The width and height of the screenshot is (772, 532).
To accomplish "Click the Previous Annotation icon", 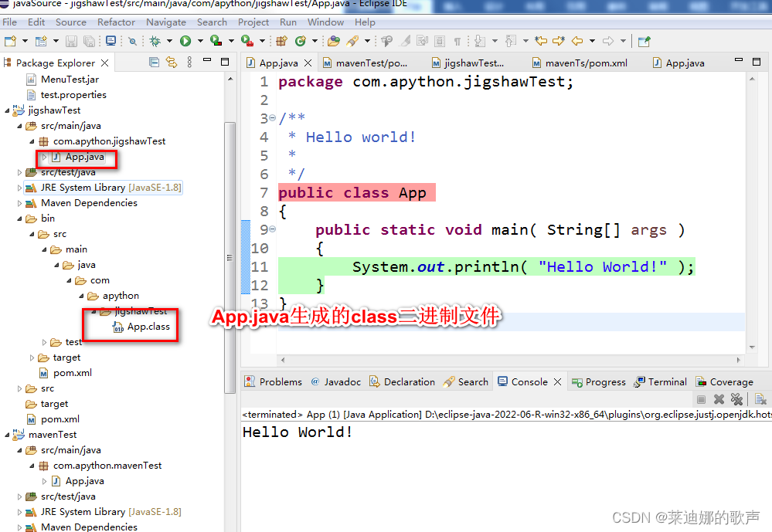I will pyautogui.click(x=511, y=41).
